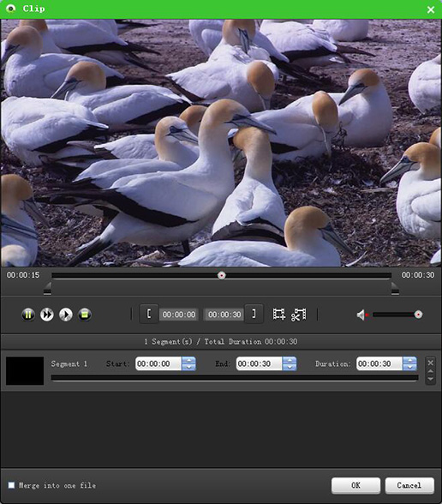Click Cancel to discard changes

(409, 485)
